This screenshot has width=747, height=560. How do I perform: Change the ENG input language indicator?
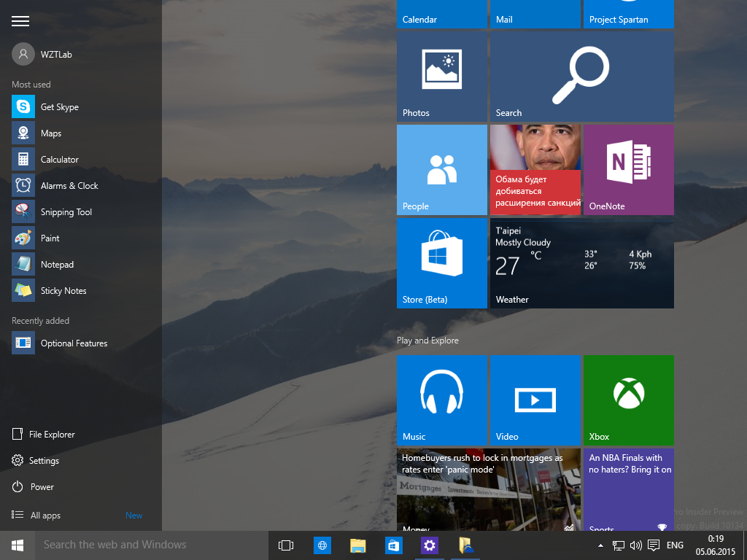point(675,545)
